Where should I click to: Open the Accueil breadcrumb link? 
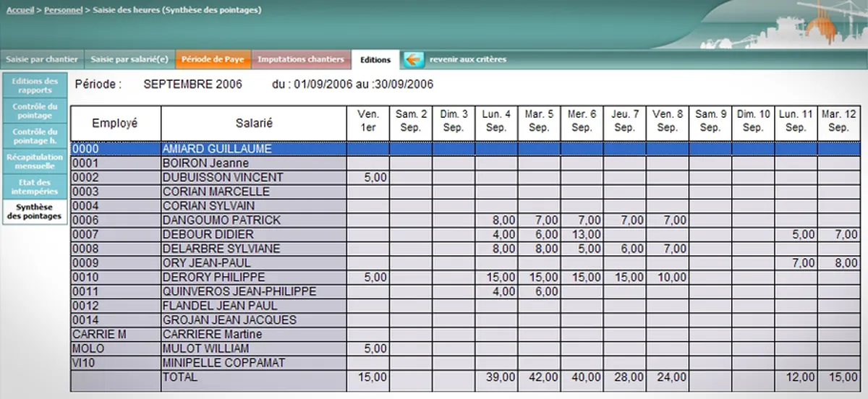20,11
